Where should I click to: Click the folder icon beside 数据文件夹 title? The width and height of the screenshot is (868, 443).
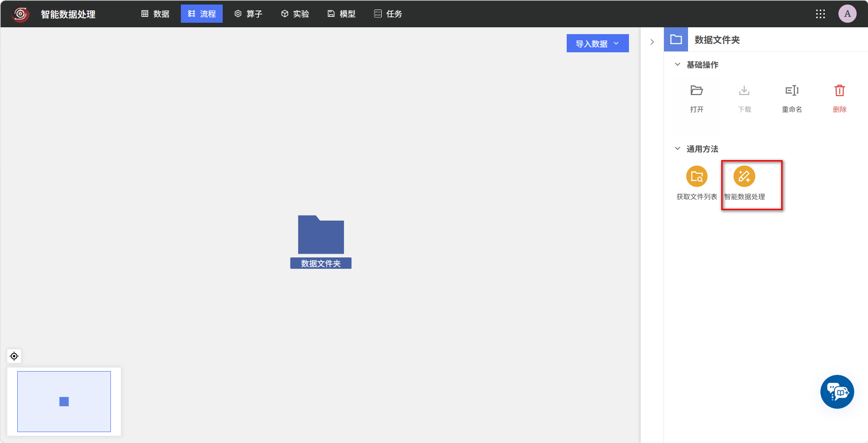(676, 40)
